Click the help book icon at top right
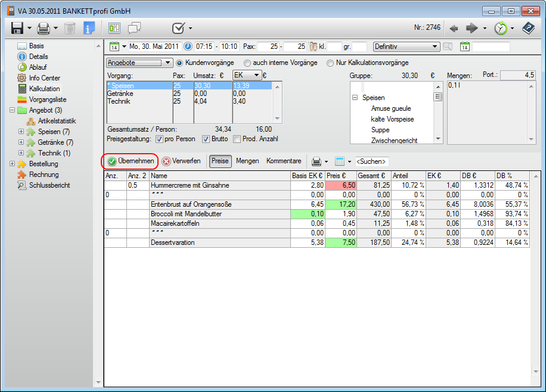Image resolution: width=546 pixels, height=392 pixels. 528,28
